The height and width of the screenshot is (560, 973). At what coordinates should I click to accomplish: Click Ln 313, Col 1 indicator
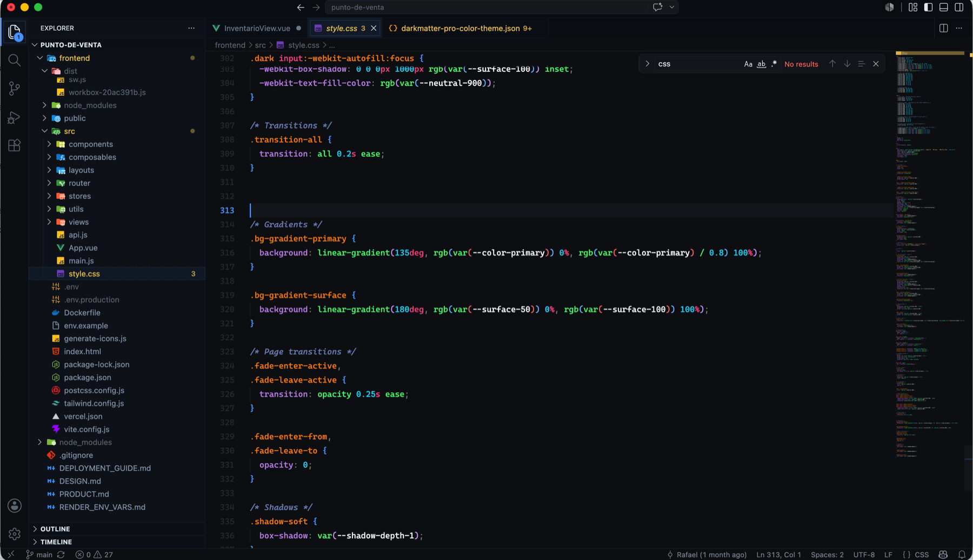778,555
